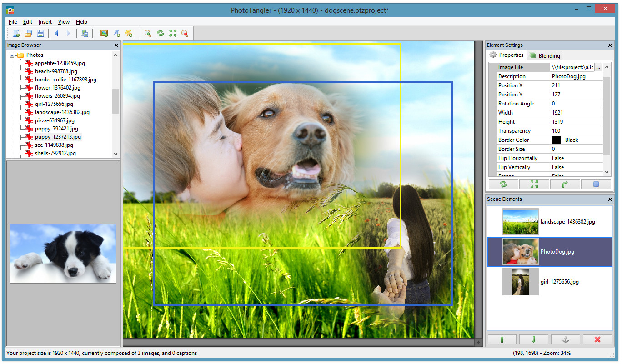
Task: Rotate the selected element with the curved arrow icon
Action: [x=565, y=184]
